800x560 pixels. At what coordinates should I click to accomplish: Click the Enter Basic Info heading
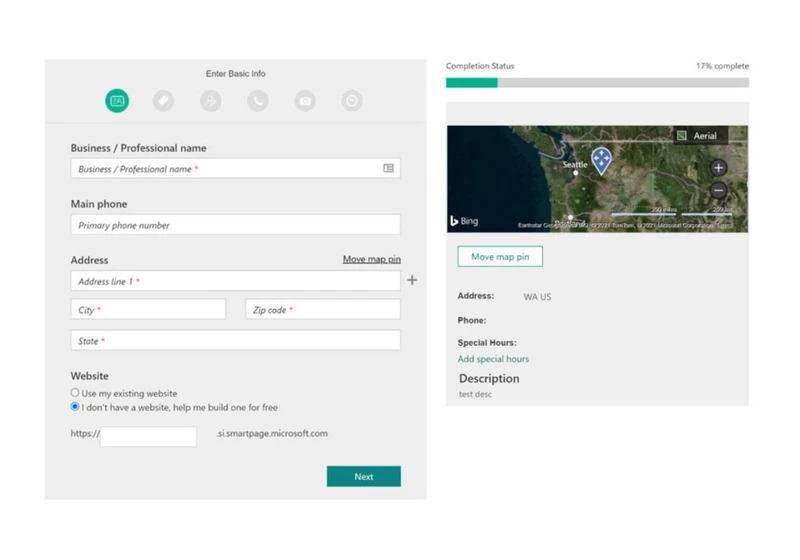pos(236,73)
